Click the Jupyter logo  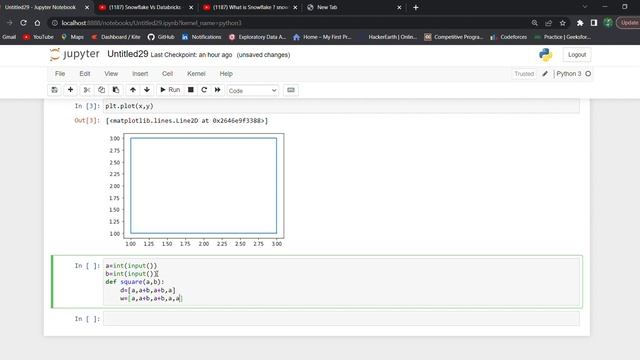click(x=75, y=54)
